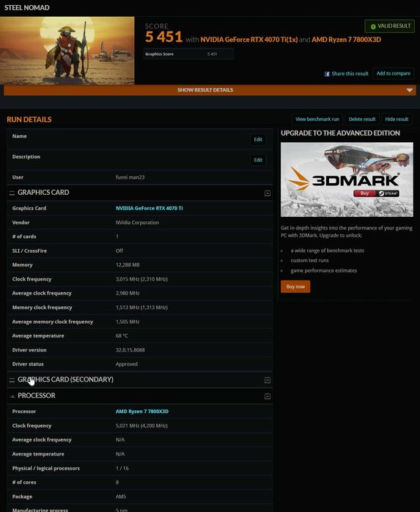Viewport: 420px width, 512px height.
Task: Click the Graphics Score row
Action: [x=188, y=54]
